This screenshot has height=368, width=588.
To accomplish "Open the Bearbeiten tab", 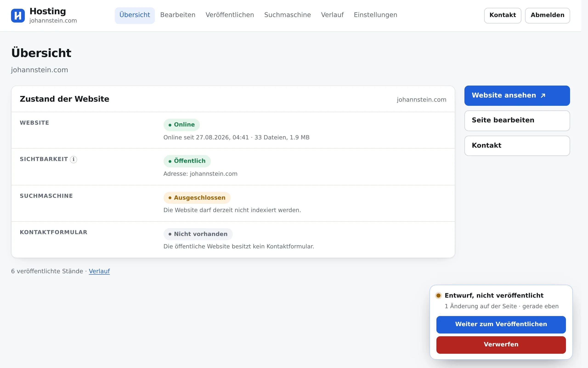I will pyautogui.click(x=178, y=15).
